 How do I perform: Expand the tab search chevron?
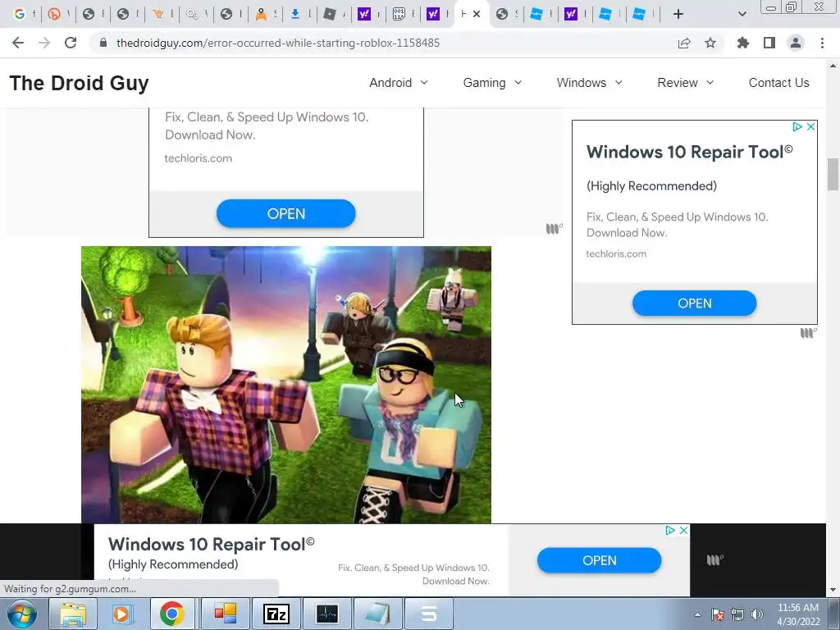pos(742,14)
